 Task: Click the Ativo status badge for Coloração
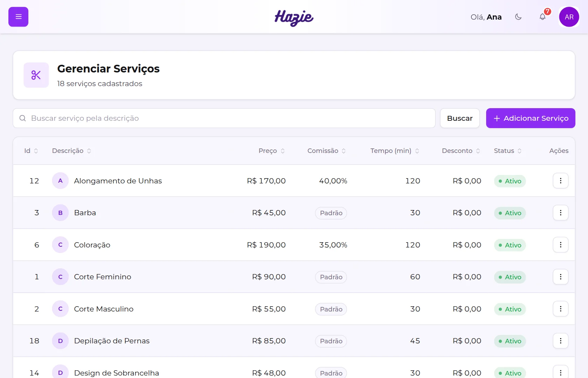[510, 245]
